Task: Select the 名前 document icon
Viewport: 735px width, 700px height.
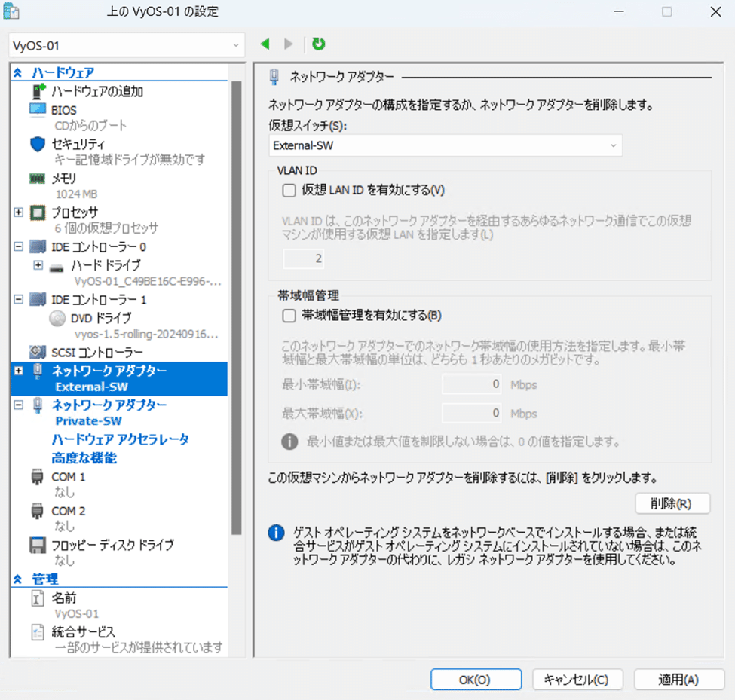Action: click(x=38, y=598)
